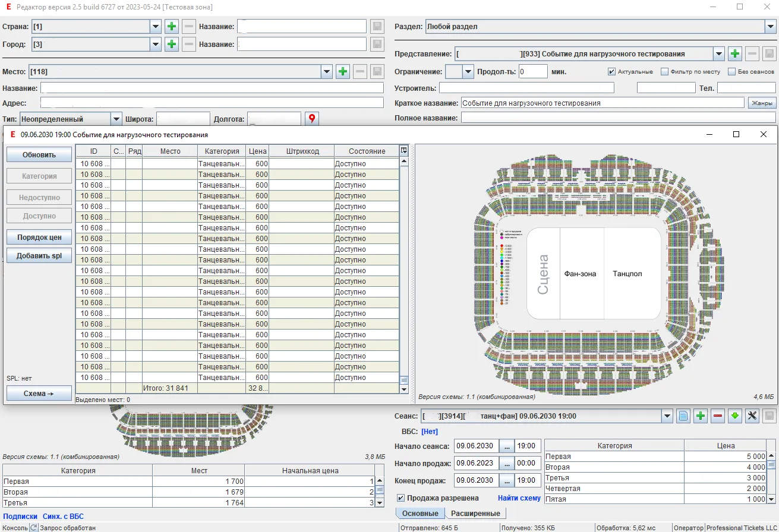Viewport: 779px width, 532px height.
Task: Toggle Продажа разрешена checkbox
Action: (x=401, y=498)
